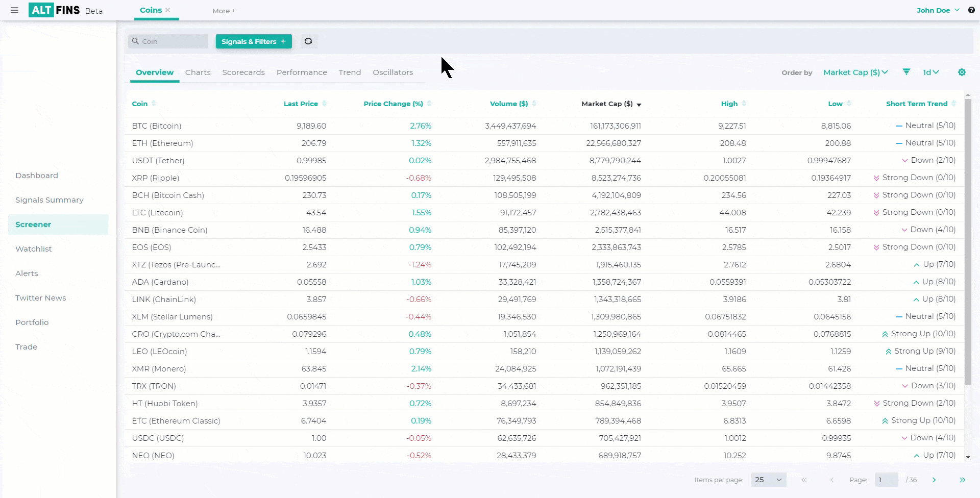The image size is (980, 498).
Task: Sort by Coin column arrows
Action: 154,104
